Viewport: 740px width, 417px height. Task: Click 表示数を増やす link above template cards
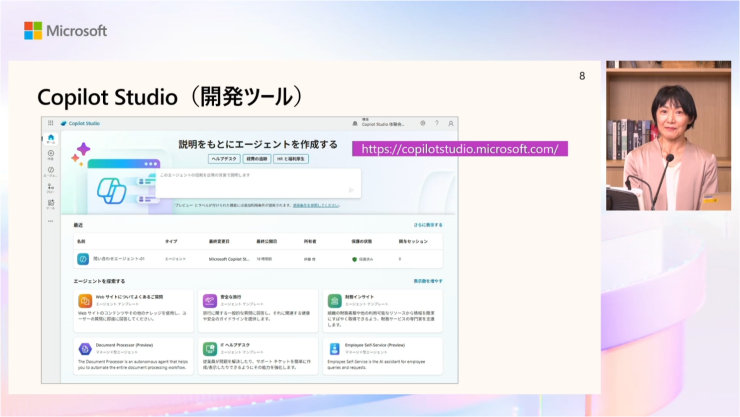[428, 281]
